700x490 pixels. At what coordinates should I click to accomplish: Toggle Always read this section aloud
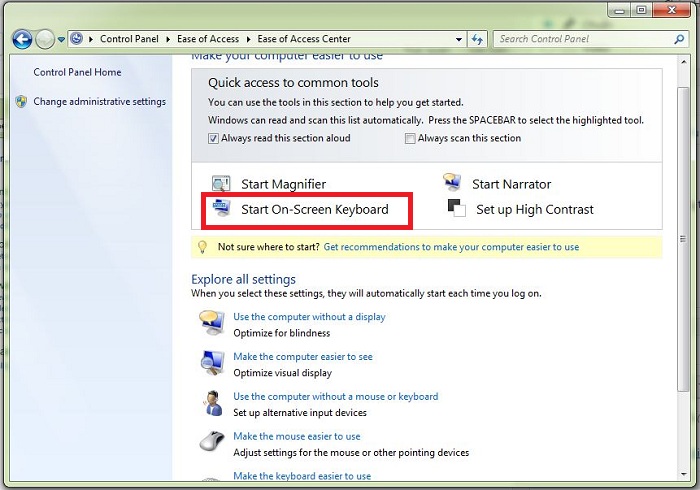point(213,139)
